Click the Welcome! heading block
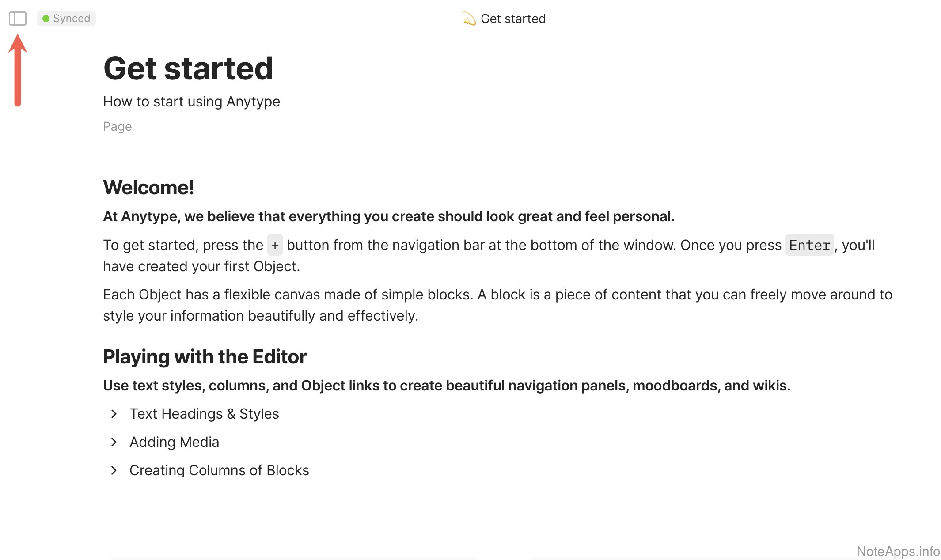 click(x=148, y=188)
